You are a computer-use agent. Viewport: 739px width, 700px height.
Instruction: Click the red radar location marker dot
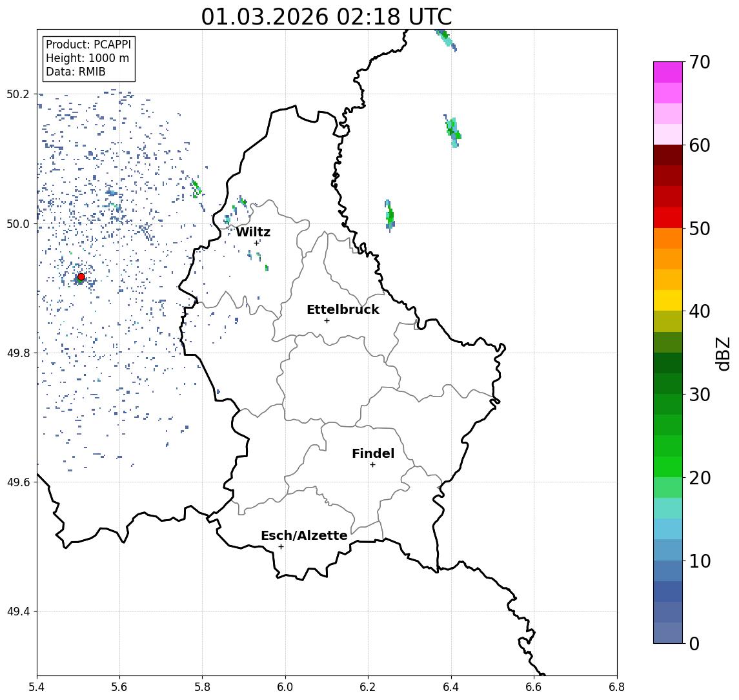[x=81, y=277]
